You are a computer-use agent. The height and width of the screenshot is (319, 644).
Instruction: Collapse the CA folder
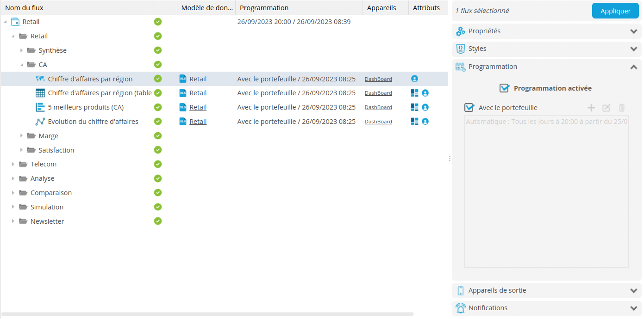21,65
